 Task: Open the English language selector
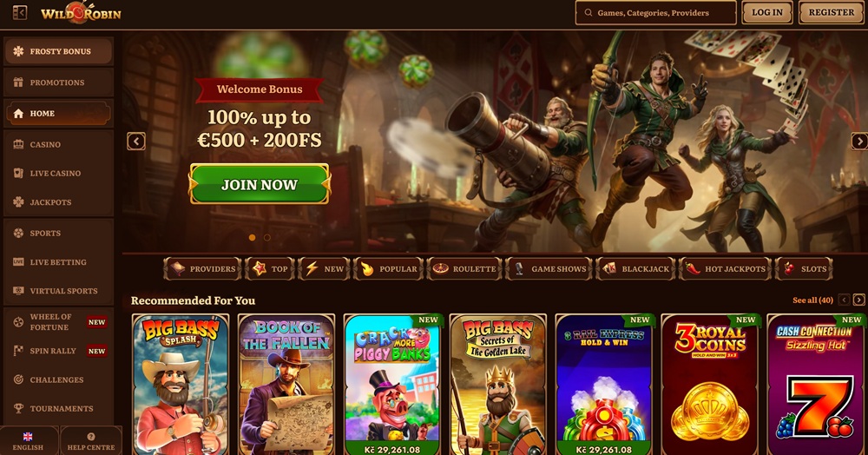click(x=29, y=440)
